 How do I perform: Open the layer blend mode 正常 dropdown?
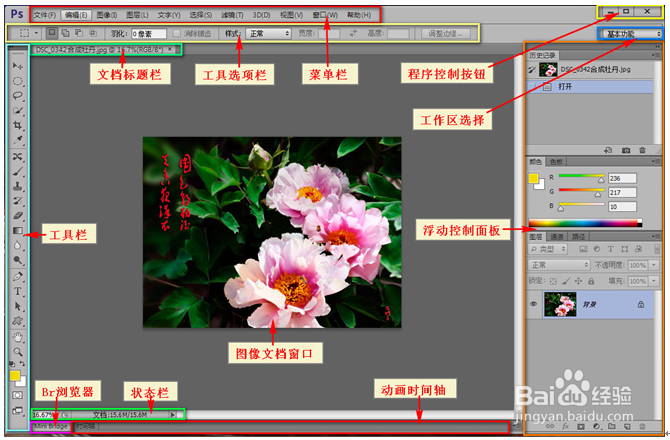(559, 265)
